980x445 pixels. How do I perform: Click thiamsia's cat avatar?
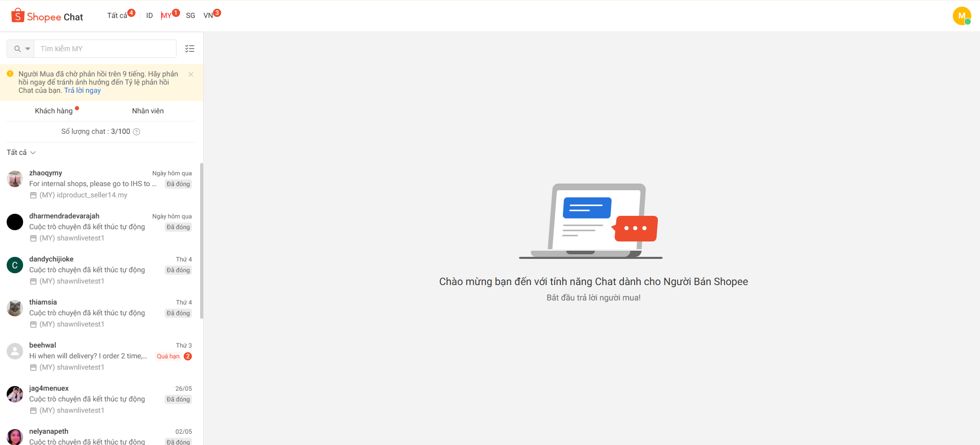click(15, 308)
